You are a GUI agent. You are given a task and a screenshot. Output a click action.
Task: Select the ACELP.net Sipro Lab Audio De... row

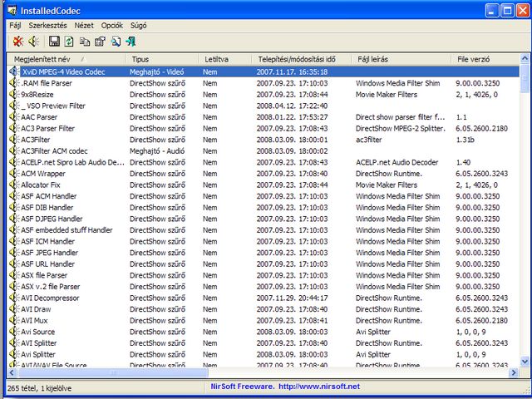[x=263, y=162]
